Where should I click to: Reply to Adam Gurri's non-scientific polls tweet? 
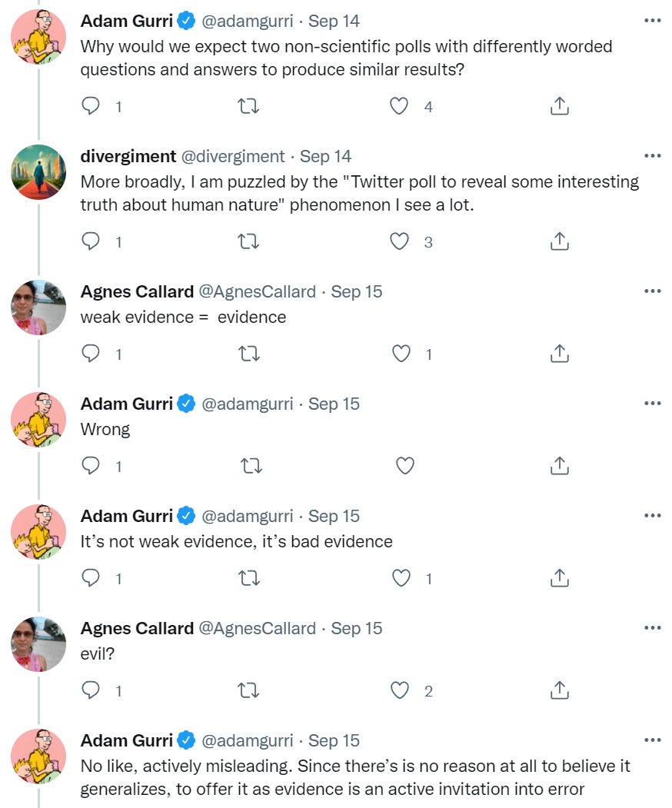pos(91,106)
